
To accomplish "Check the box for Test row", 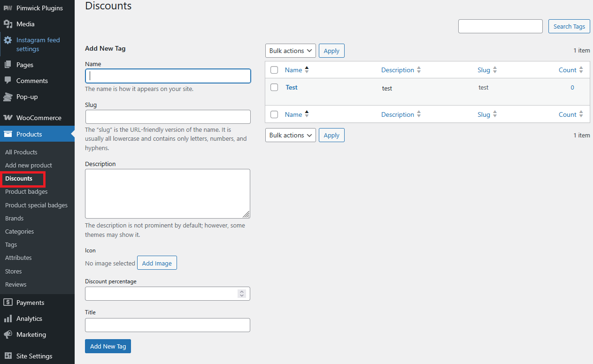I will point(275,87).
